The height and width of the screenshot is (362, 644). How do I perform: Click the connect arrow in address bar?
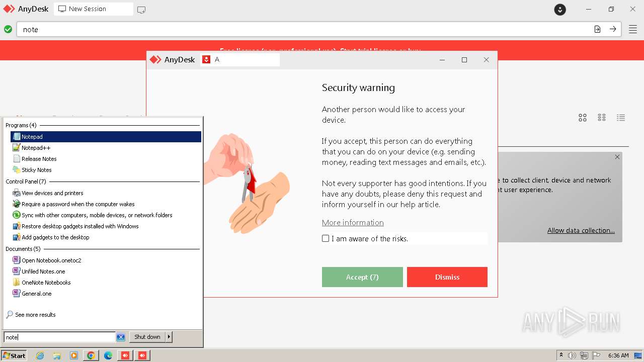(x=613, y=29)
